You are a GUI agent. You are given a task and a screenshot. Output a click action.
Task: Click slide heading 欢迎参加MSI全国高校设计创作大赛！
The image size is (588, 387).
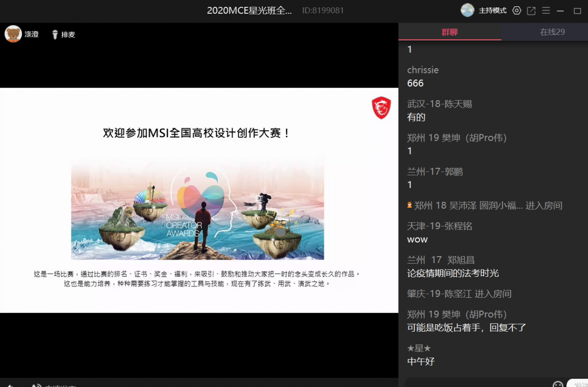197,133
